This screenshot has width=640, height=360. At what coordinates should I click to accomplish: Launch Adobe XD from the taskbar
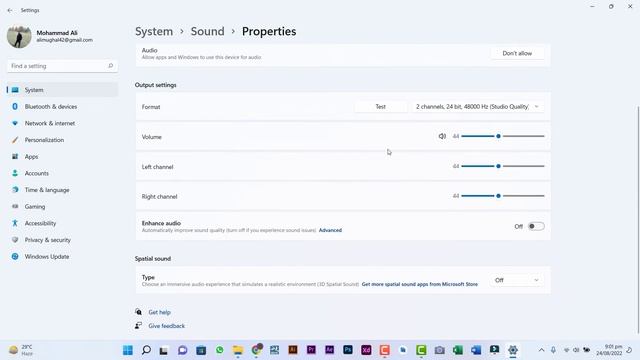(366, 350)
